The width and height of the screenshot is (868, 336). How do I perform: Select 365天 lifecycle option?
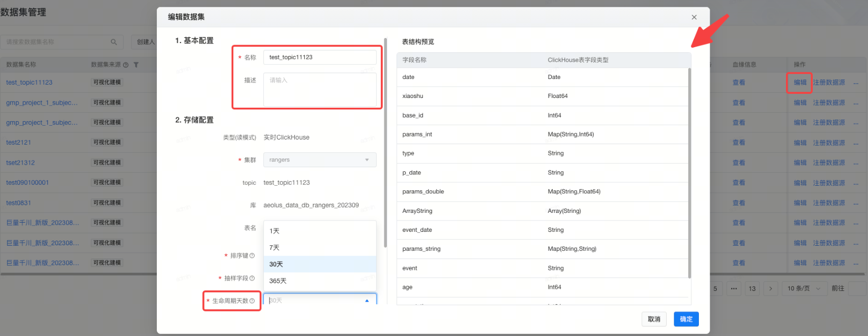(320, 281)
